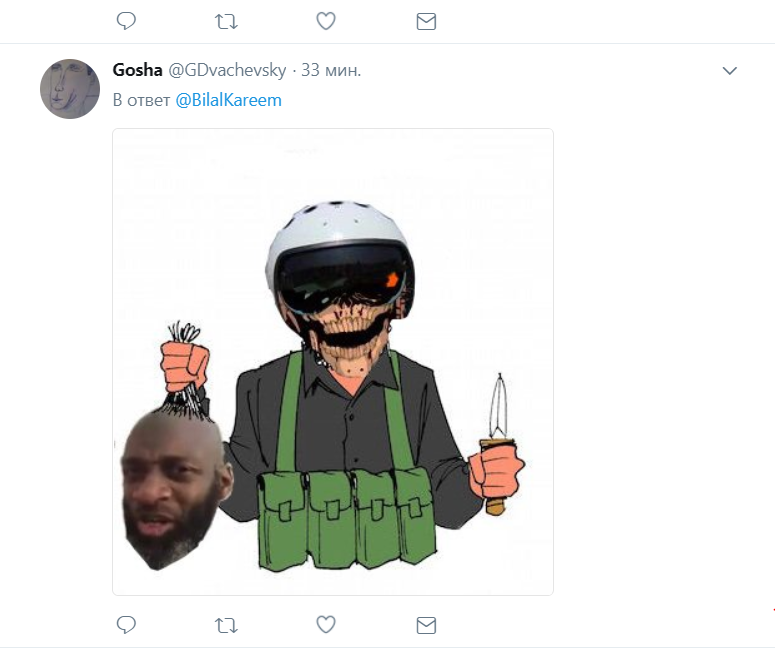Like the tweet above Gosha's reply
This screenshot has height=662, width=775.
click(x=326, y=21)
